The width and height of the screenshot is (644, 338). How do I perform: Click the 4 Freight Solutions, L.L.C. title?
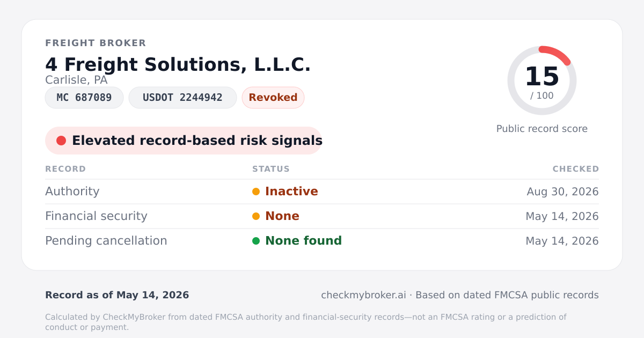point(178,65)
